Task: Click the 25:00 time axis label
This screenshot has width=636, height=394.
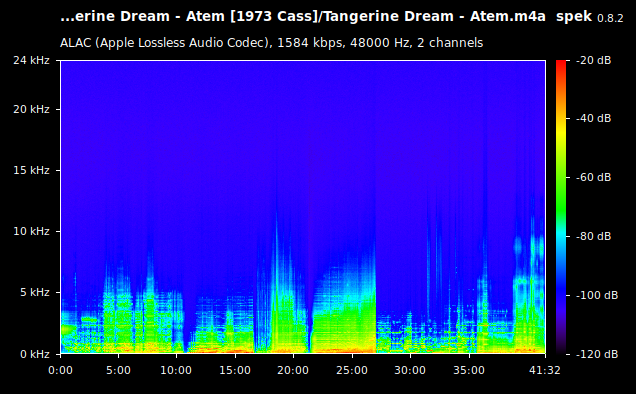Action: [x=352, y=370]
